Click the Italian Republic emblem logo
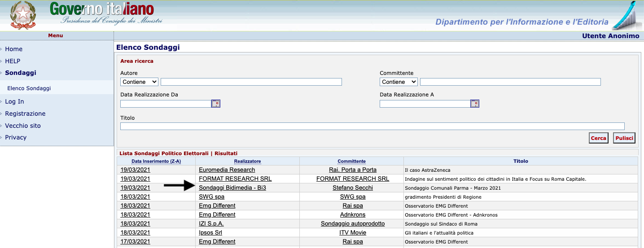Image resolution: width=644 pixels, height=248 pixels. (22, 15)
